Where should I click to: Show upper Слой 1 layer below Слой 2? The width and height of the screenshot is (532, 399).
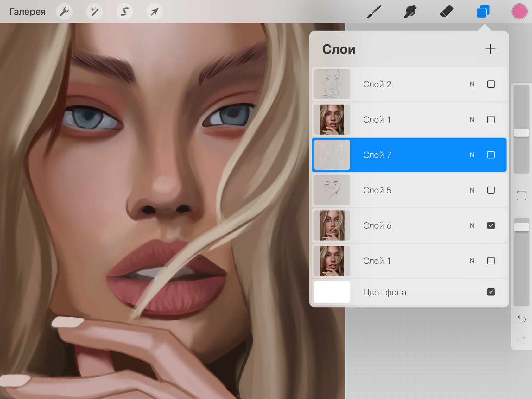491,120
